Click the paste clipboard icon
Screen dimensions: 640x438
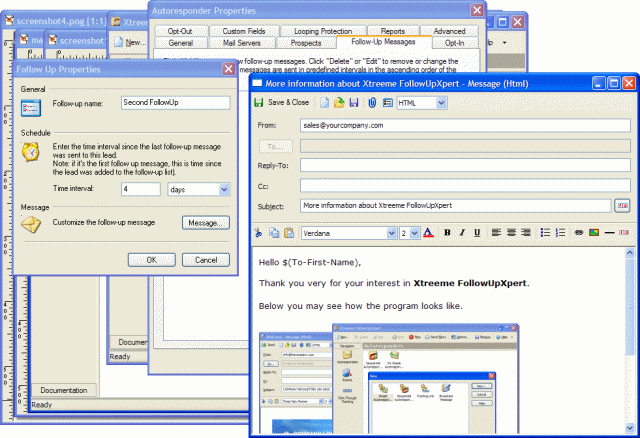(289, 233)
